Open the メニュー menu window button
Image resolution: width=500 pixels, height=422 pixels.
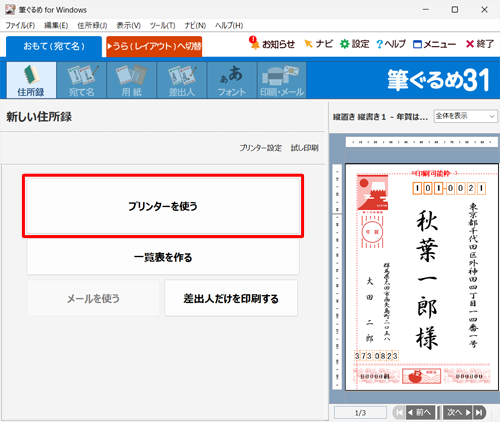pyautogui.click(x=434, y=44)
